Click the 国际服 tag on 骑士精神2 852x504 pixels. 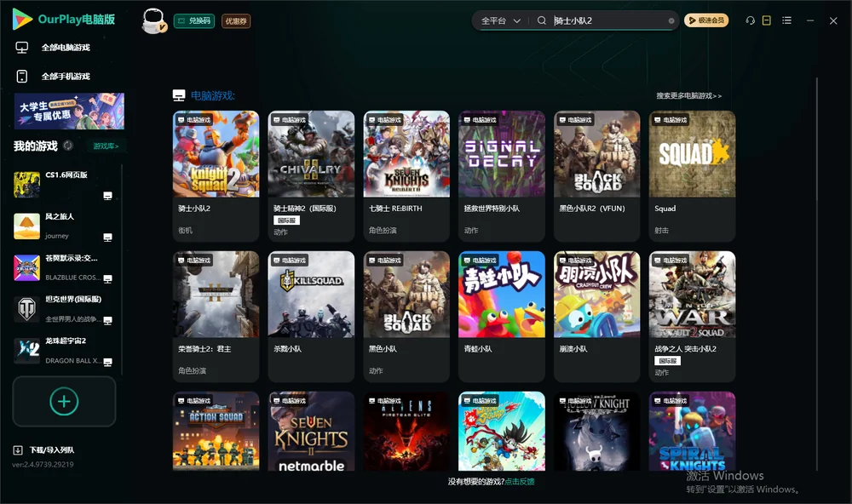click(286, 220)
